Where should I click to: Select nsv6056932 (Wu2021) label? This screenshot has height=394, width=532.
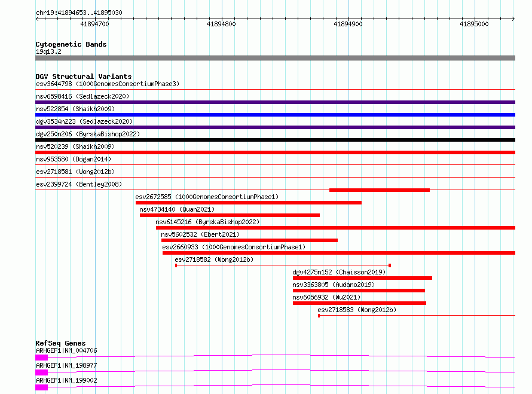coord(326,297)
